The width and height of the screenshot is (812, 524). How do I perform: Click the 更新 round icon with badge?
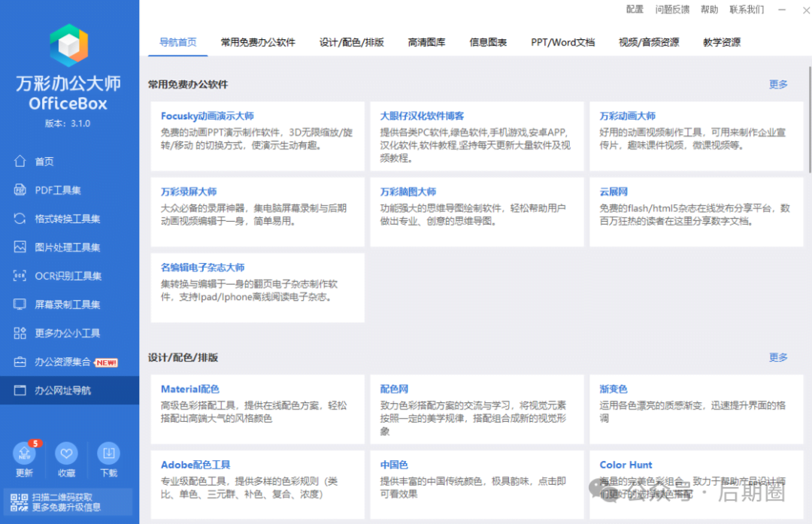click(x=24, y=453)
